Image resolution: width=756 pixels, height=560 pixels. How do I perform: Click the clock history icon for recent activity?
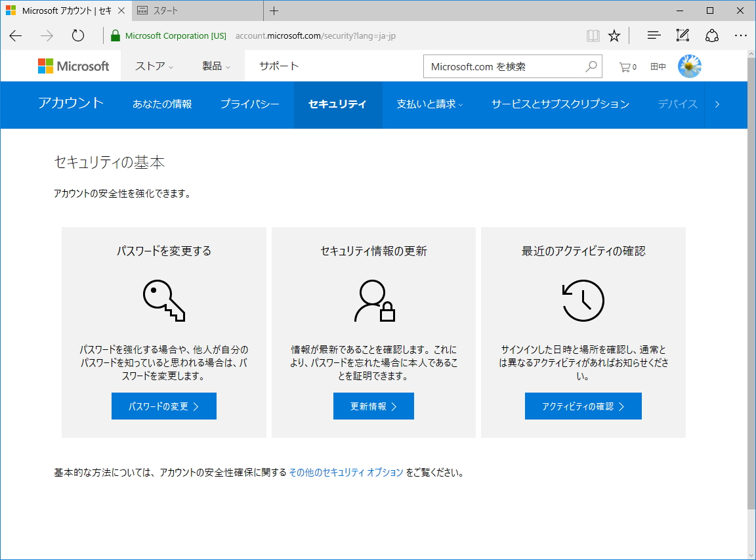(x=583, y=300)
